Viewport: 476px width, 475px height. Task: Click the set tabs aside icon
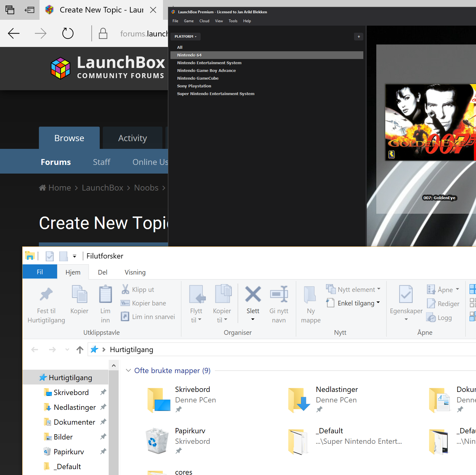(29, 10)
